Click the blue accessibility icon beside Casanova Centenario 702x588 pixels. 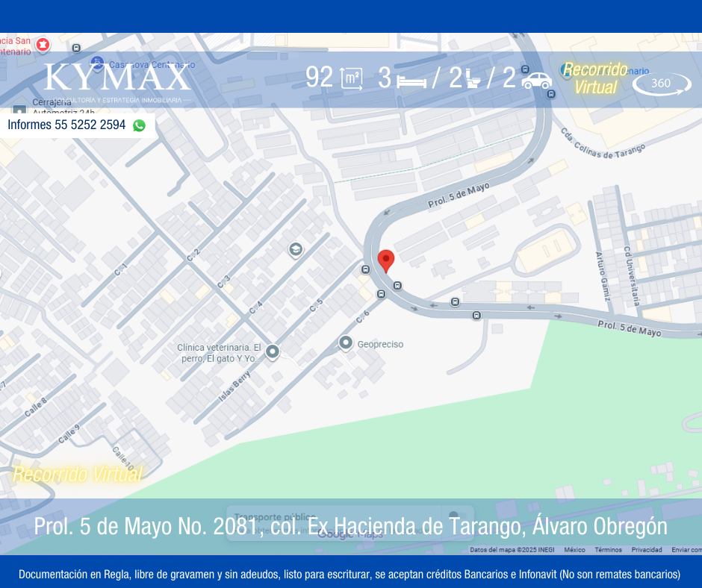pyautogui.click(x=96, y=62)
